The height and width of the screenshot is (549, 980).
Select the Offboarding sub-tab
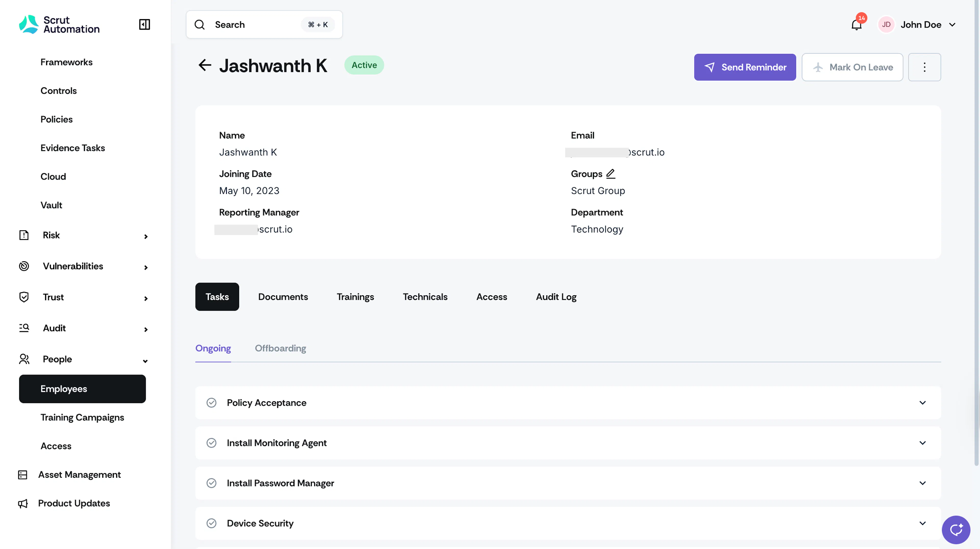(280, 348)
